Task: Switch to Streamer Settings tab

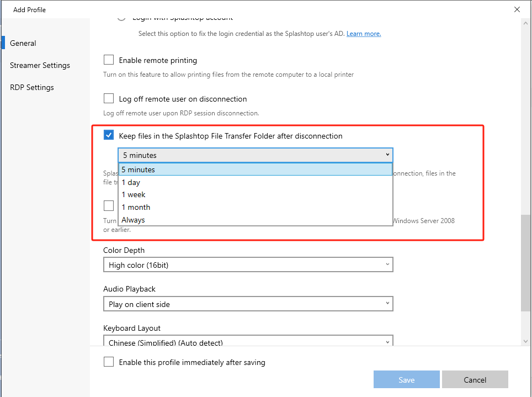Action: [x=40, y=65]
